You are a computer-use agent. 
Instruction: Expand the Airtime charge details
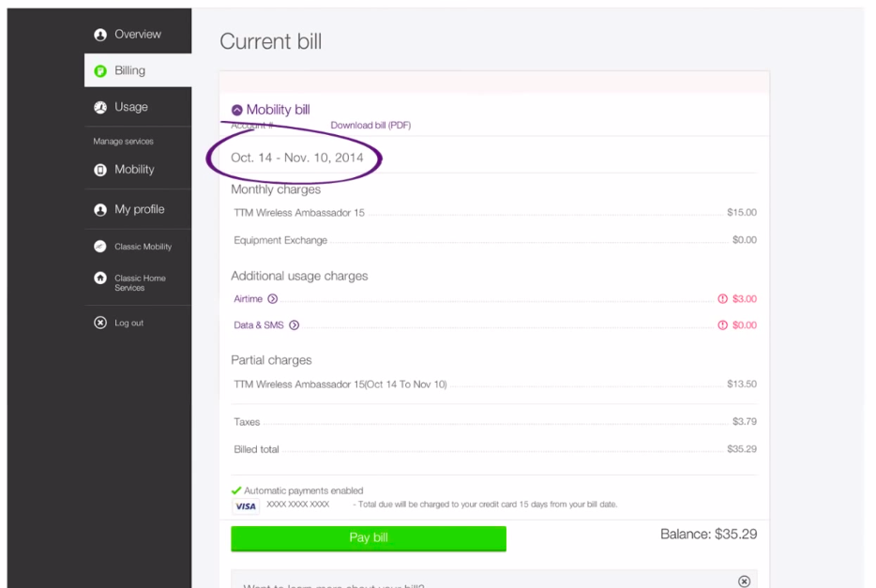273,299
